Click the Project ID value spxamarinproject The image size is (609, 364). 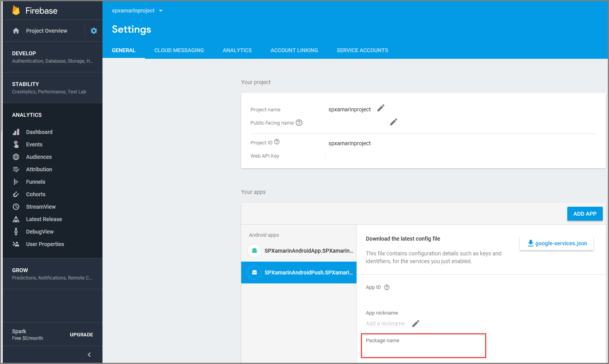350,143
